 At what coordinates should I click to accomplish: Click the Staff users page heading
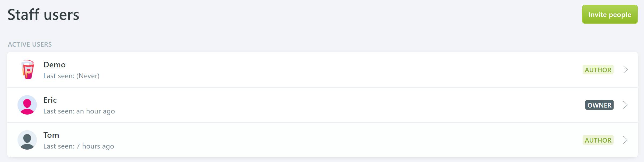pos(43,15)
